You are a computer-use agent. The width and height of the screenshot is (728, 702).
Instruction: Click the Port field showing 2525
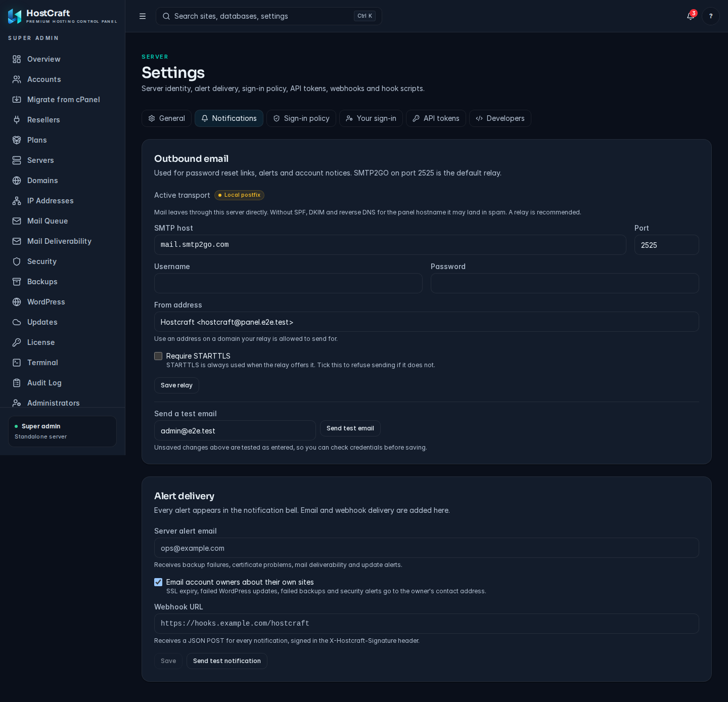(667, 245)
